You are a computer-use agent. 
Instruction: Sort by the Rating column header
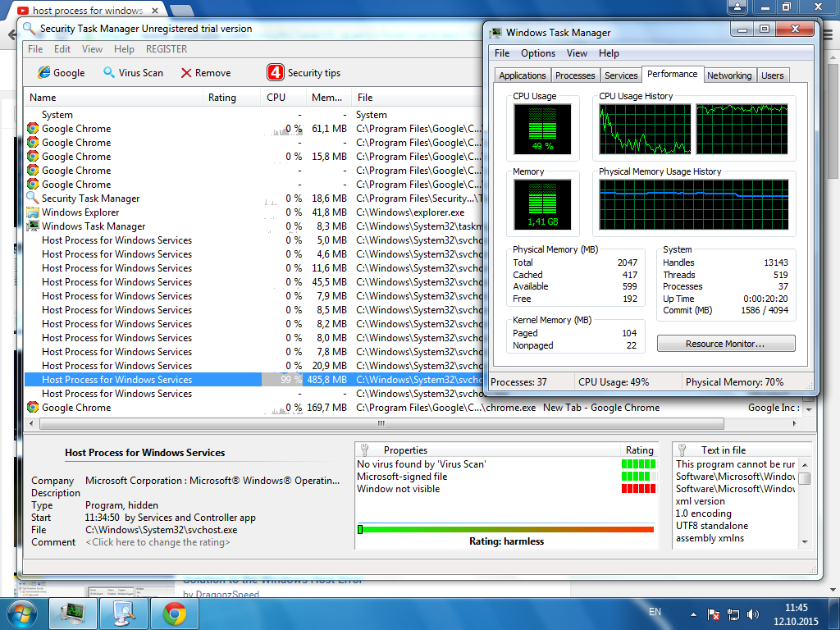click(x=231, y=98)
